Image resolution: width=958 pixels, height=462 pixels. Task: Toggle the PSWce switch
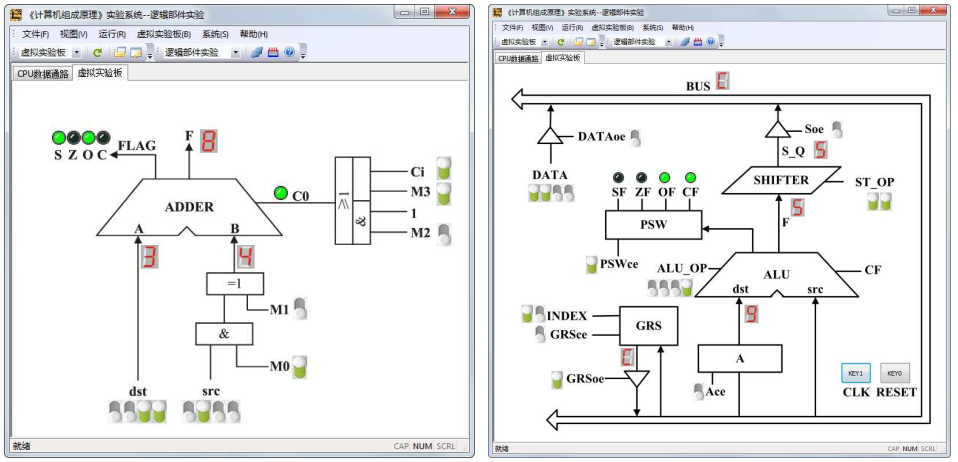point(592,265)
